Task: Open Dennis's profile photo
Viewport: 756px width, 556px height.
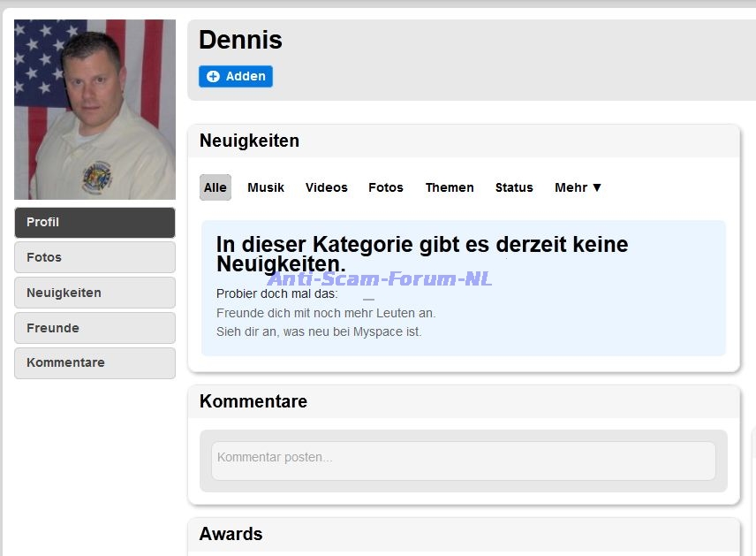Action: (94, 109)
